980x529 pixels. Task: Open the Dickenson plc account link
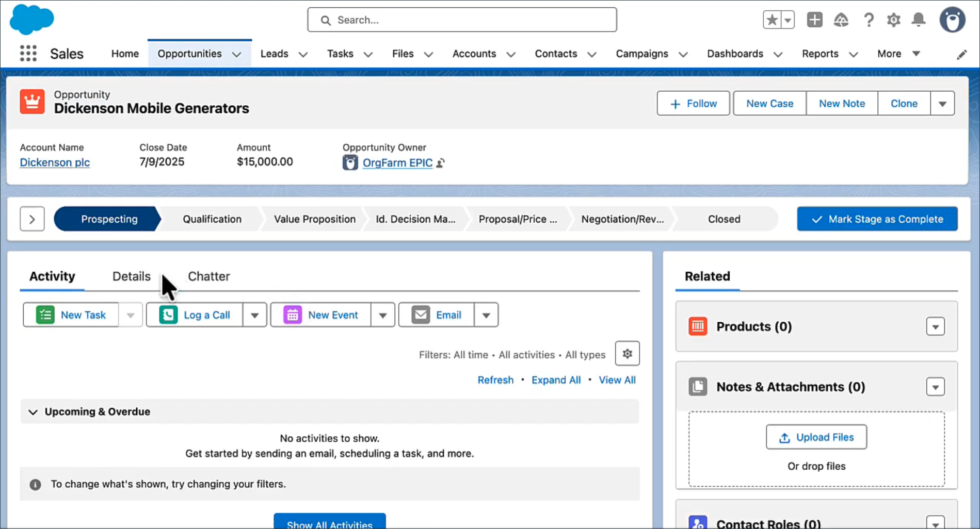point(54,162)
